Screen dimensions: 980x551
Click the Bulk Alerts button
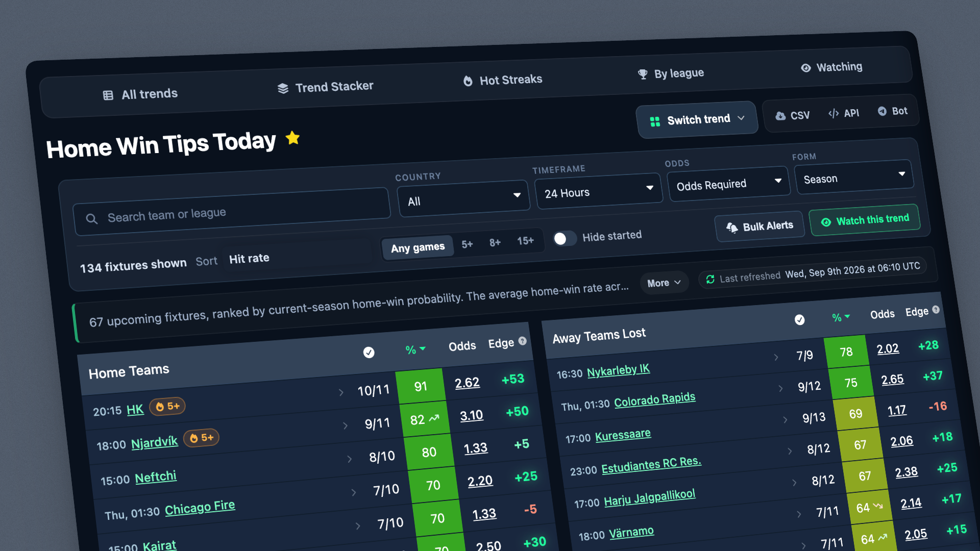click(759, 227)
